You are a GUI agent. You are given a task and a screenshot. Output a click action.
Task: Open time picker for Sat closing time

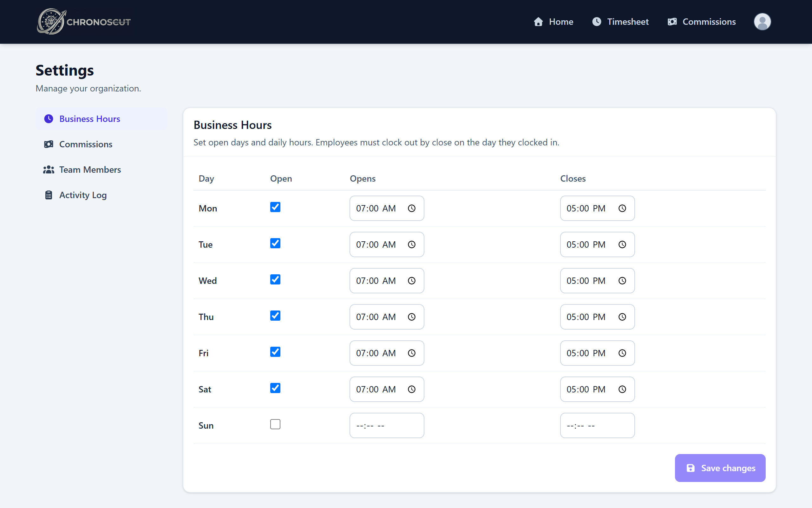point(622,389)
